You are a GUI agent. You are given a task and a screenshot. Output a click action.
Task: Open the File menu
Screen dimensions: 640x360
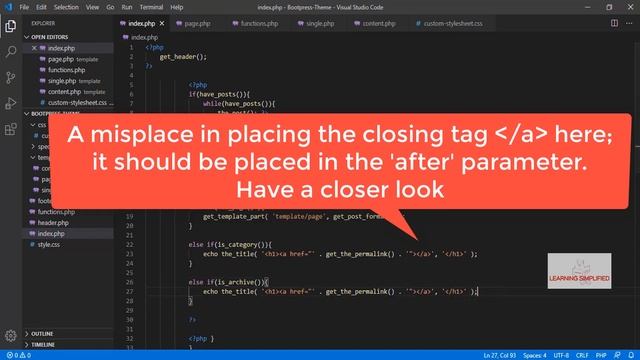pyautogui.click(x=24, y=7)
